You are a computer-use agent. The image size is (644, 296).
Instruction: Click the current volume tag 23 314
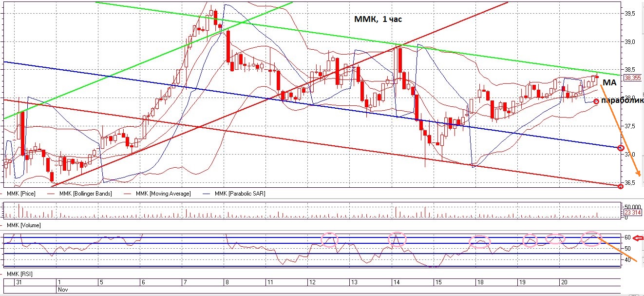[632, 213]
